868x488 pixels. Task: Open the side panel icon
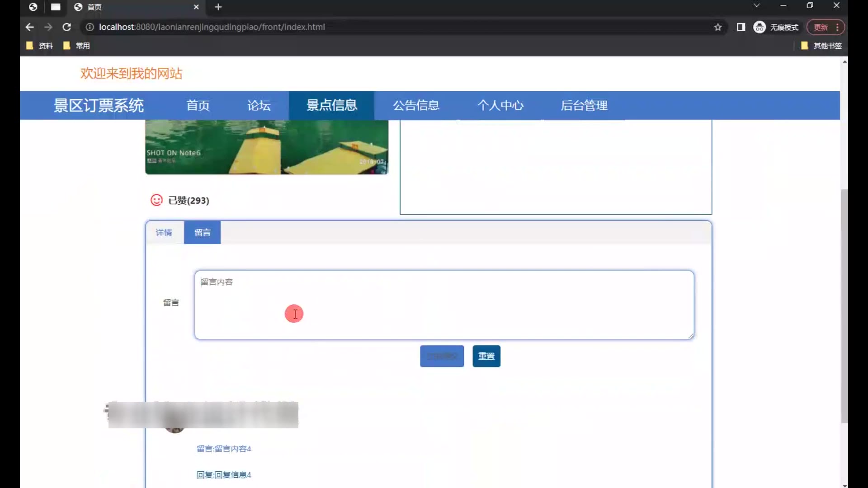click(x=741, y=27)
